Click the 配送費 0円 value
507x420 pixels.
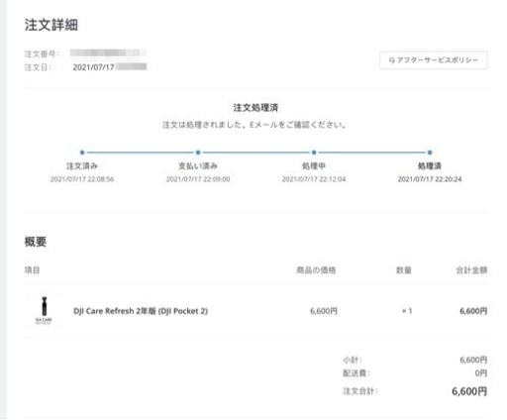point(481,373)
